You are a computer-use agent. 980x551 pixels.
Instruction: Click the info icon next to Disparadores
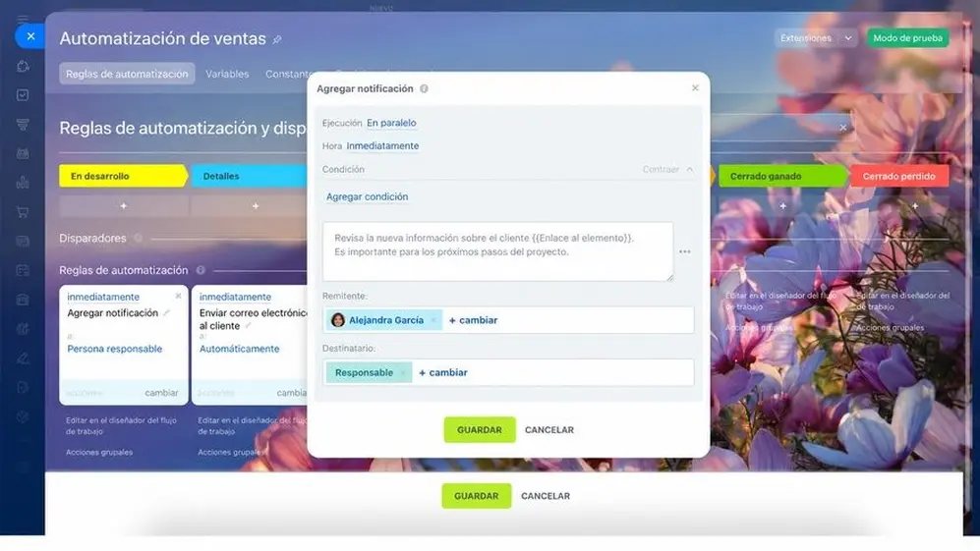click(139, 238)
